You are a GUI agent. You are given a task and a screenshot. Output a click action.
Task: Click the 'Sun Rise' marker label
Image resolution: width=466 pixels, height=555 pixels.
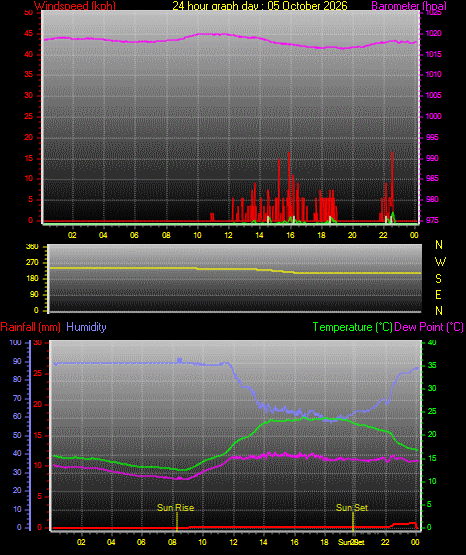click(x=176, y=508)
